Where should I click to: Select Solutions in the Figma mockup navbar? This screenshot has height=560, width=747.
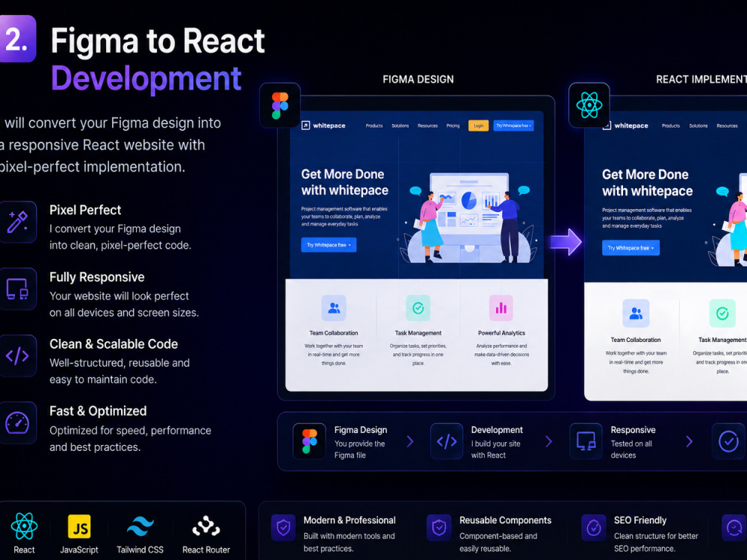400,125
